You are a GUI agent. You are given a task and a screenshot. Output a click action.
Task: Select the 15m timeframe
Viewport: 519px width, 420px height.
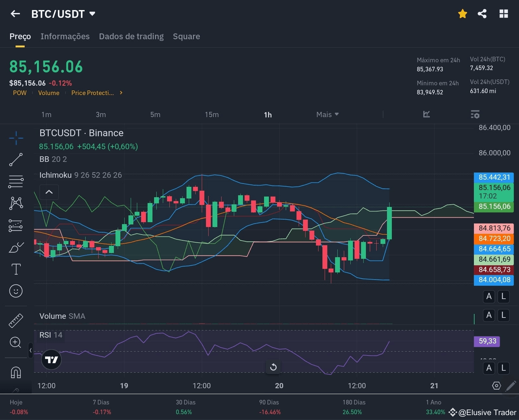click(212, 114)
